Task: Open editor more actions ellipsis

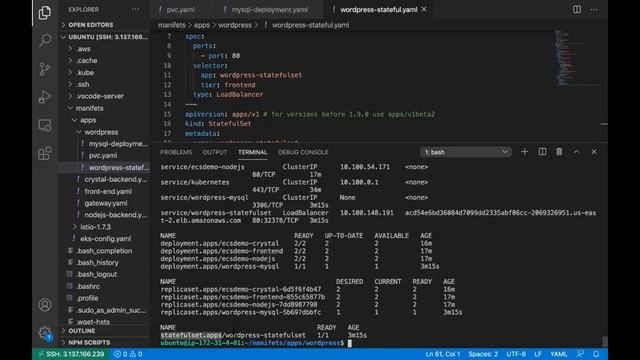Action: pyautogui.click(x=594, y=9)
